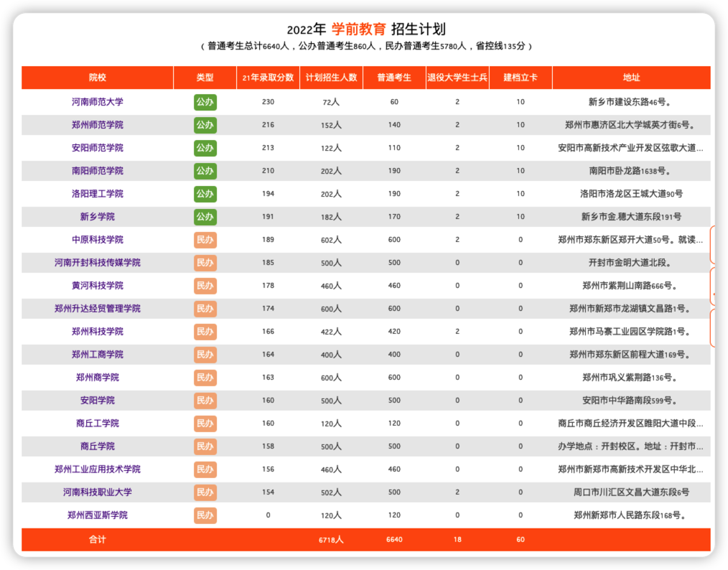The height and width of the screenshot is (570, 728).
Task: Click the 民办 badge for 郑州商学院
Action: click(x=205, y=378)
